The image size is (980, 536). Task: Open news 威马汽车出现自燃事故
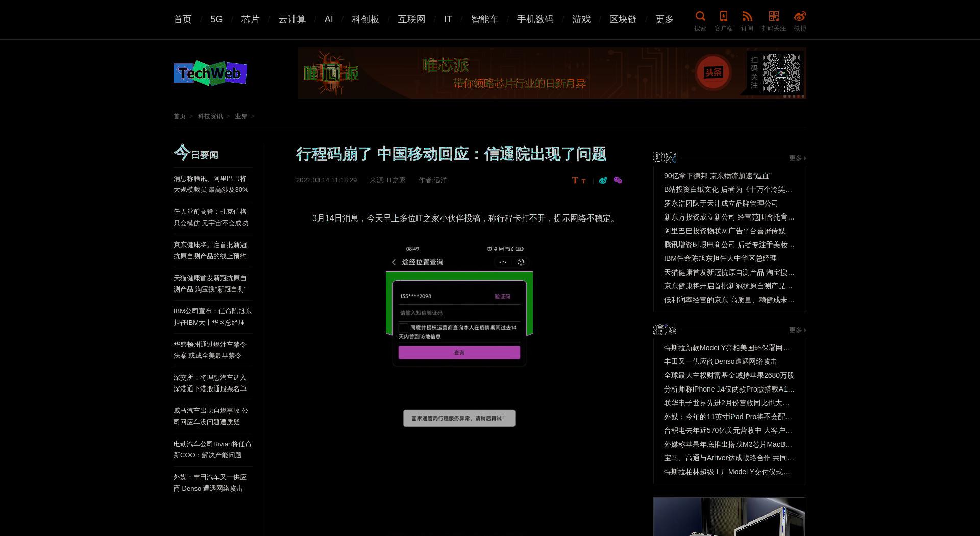pyautogui.click(x=211, y=417)
